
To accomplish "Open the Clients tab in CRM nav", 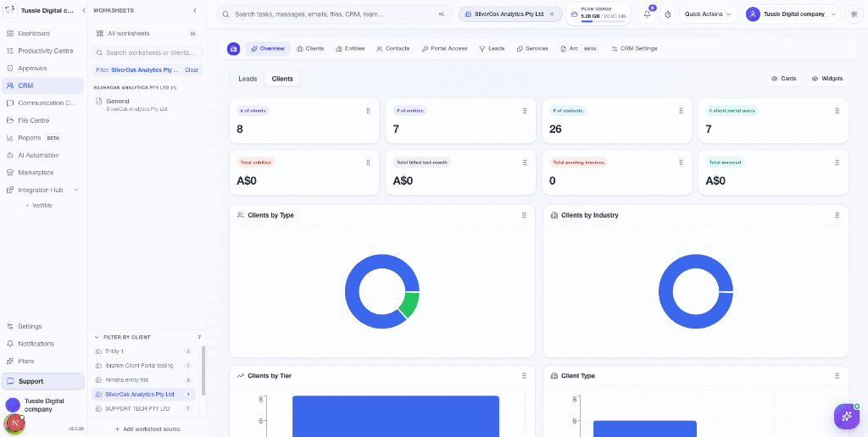I will [310, 48].
